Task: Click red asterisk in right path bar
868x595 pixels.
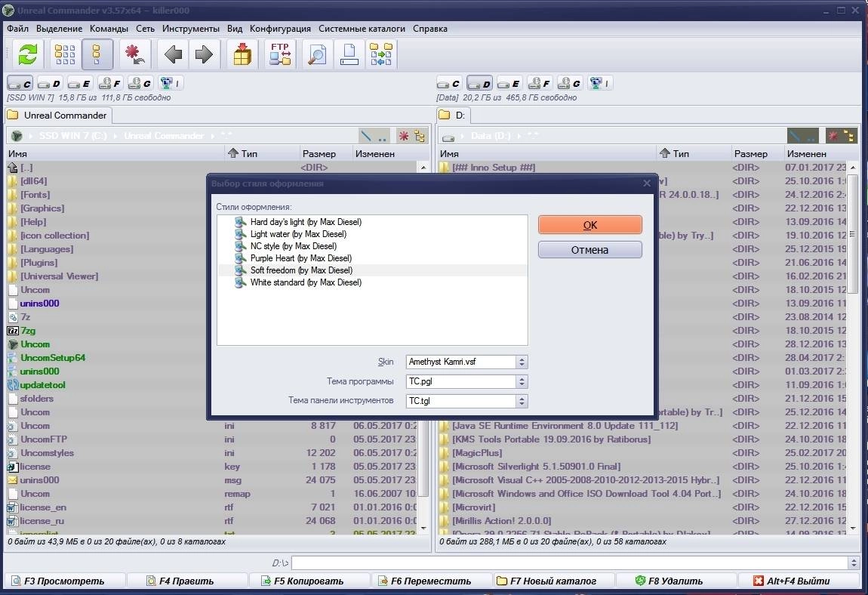Action: point(833,136)
